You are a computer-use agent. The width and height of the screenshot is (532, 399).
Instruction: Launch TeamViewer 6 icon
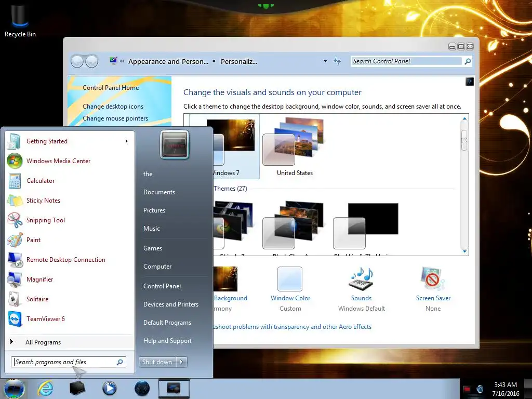coord(15,319)
